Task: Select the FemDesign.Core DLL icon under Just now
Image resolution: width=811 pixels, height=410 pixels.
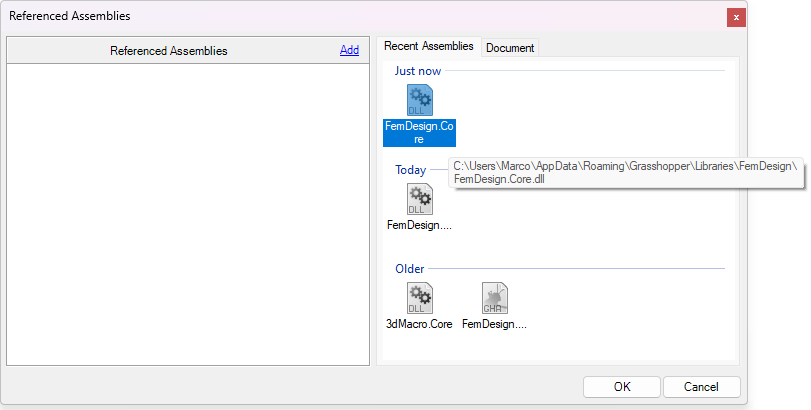Action: 420,100
